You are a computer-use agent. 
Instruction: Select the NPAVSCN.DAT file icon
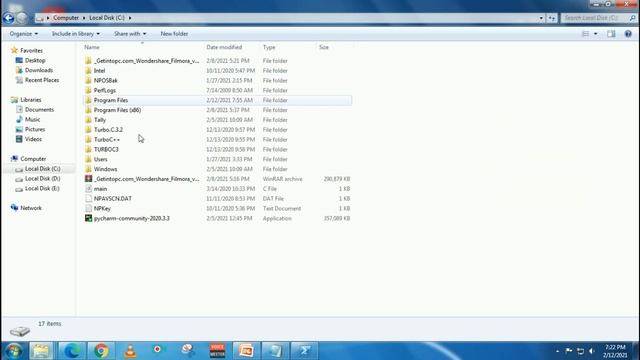click(x=88, y=198)
